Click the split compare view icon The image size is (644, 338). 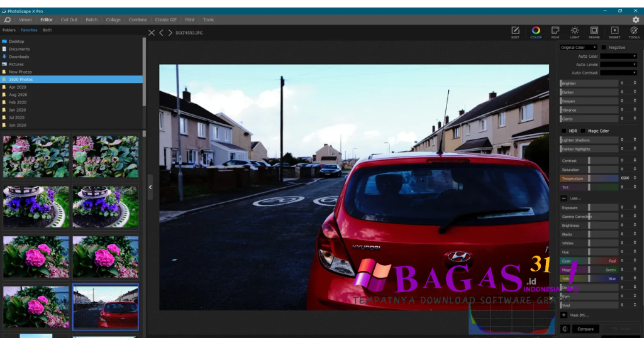tap(565, 329)
